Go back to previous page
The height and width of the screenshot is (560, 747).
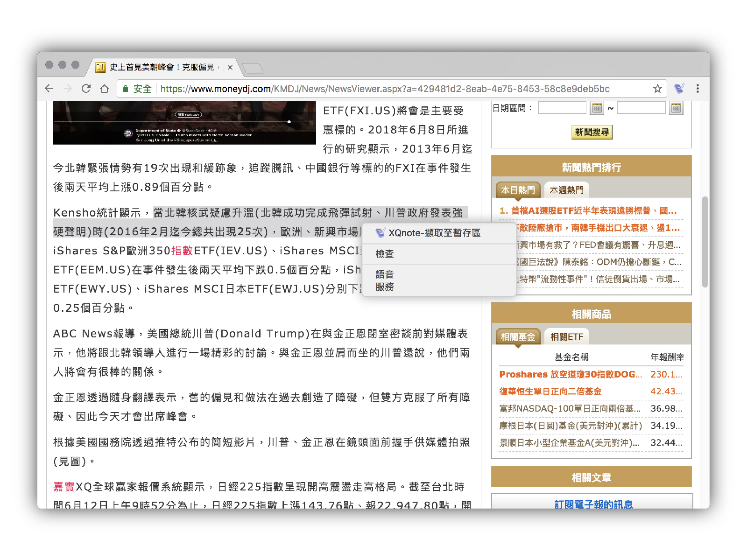pos(49,89)
